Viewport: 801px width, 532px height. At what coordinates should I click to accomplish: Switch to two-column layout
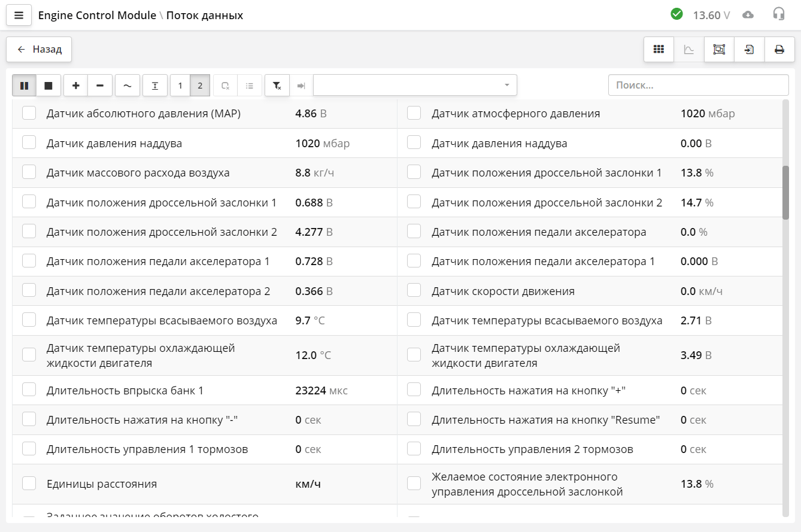tap(199, 85)
